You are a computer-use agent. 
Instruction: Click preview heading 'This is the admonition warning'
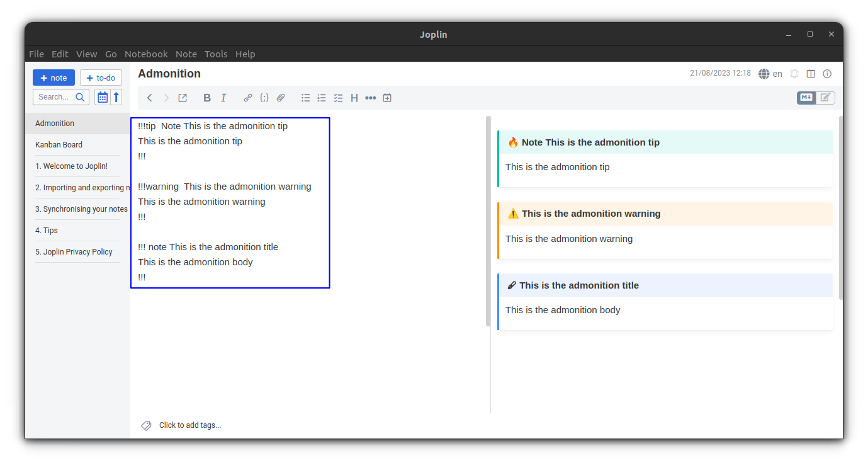click(x=591, y=214)
